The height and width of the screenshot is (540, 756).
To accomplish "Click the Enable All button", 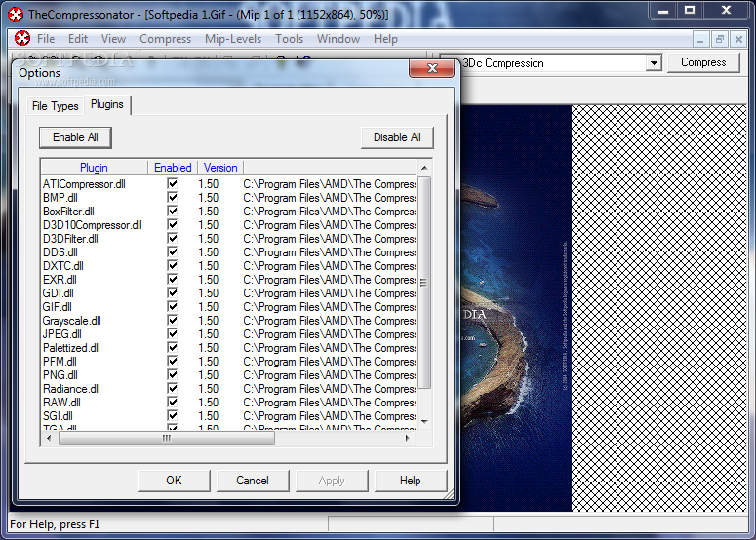I will pyautogui.click(x=75, y=137).
